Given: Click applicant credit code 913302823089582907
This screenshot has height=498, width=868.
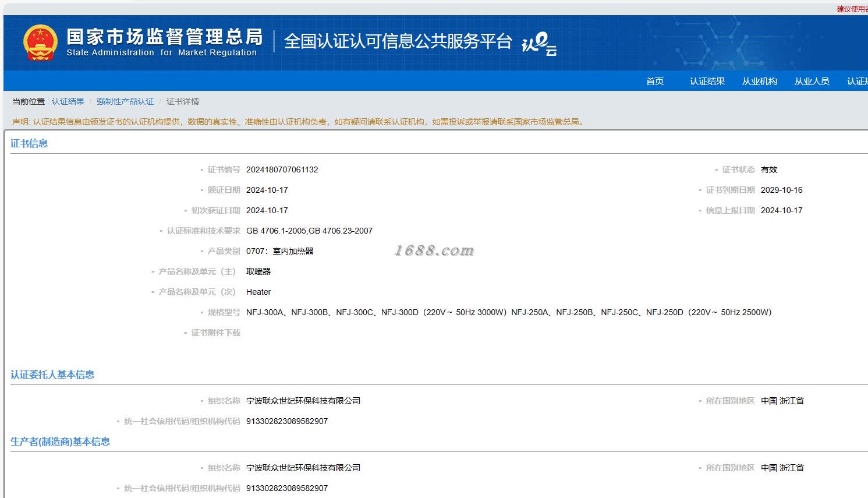Looking at the screenshot, I should (287, 421).
